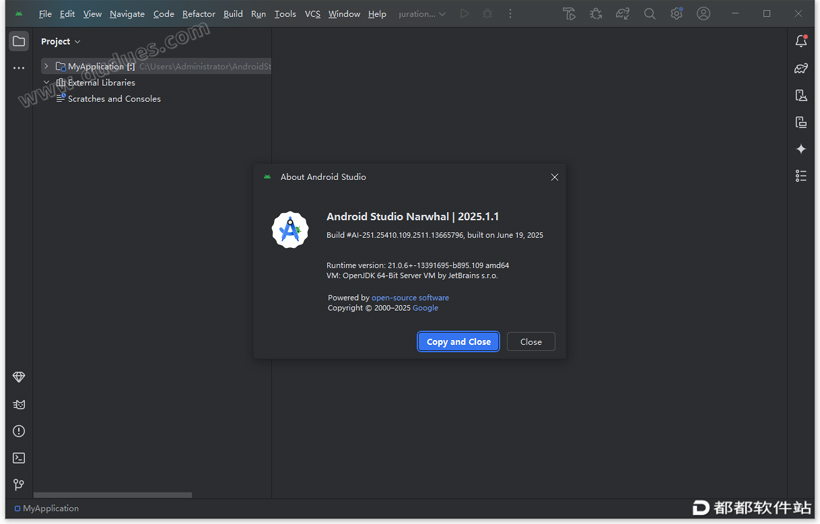This screenshot has height=524, width=820.
Task: Open the Help menu
Action: [x=377, y=14]
